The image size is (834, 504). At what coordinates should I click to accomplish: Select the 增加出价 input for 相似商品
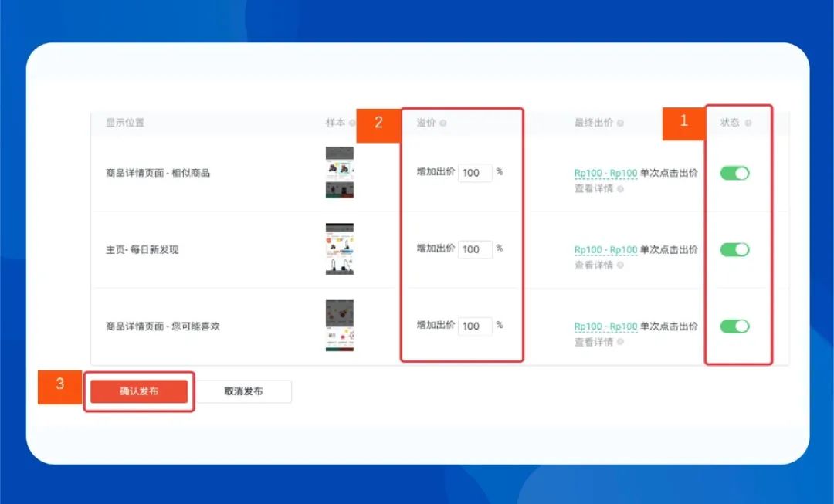[x=474, y=172]
